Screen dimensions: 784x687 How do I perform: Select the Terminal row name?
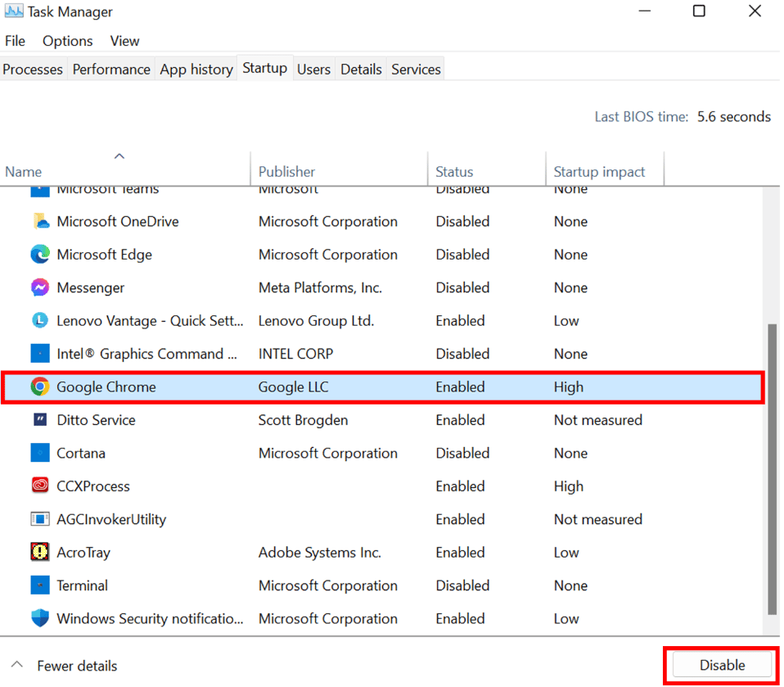[x=82, y=585]
